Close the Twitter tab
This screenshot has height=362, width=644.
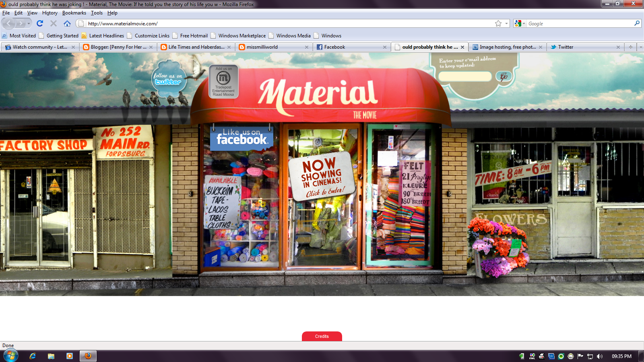pyautogui.click(x=618, y=47)
